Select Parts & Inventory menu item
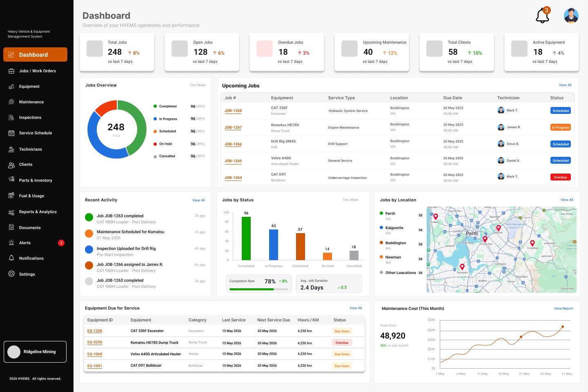Screen dimensions: 588x392 pos(35,180)
